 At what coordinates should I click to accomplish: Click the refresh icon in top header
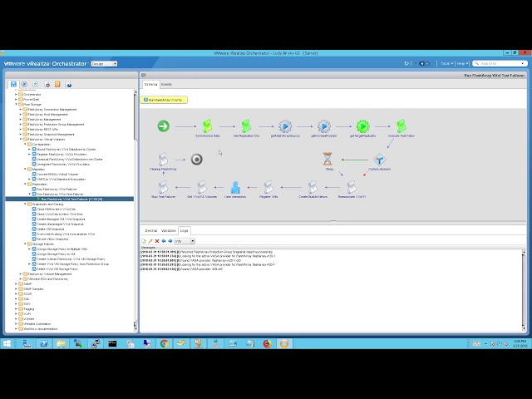(406, 63)
